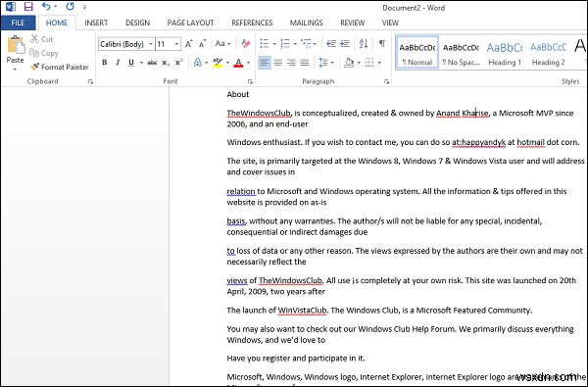Apply the Heading 2 style

coord(548,52)
